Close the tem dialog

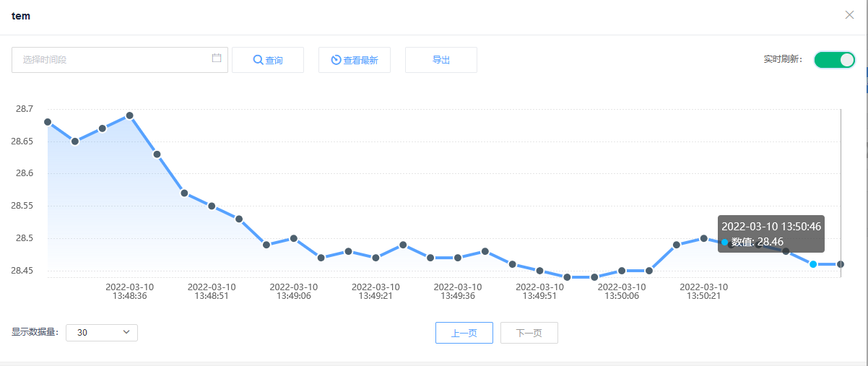[849, 15]
